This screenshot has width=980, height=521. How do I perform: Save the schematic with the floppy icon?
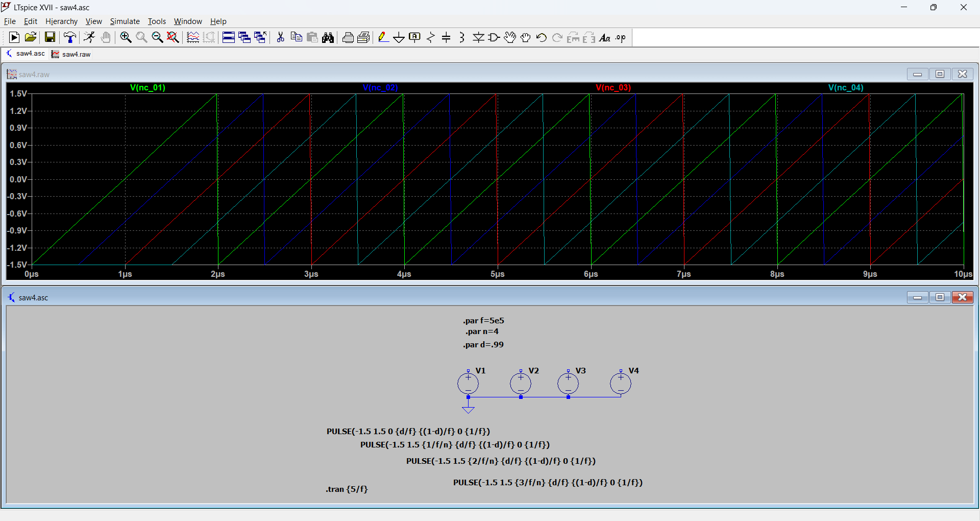pyautogui.click(x=50, y=37)
